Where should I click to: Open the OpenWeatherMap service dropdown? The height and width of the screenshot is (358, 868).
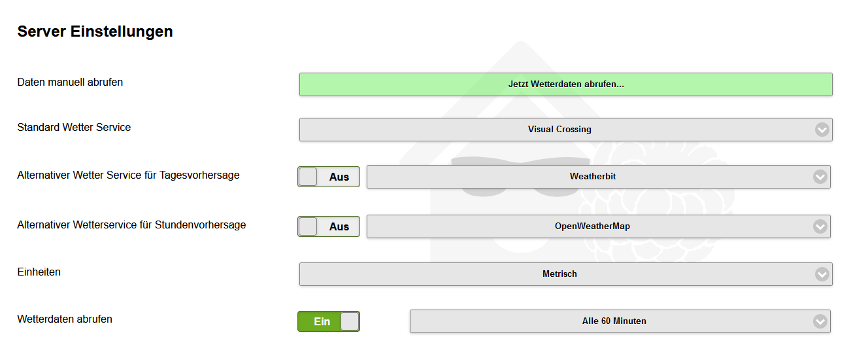click(592, 226)
